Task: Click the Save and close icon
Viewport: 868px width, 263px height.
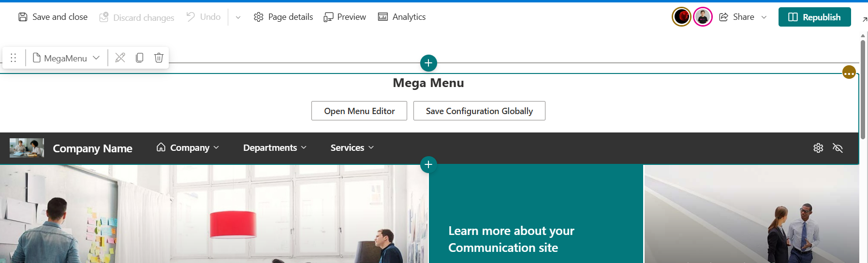Action: 23,17
